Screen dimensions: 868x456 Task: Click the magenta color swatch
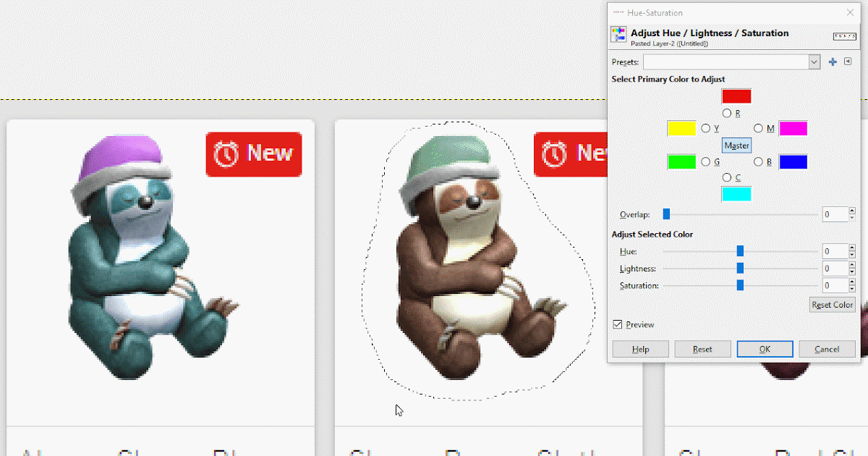tap(793, 128)
